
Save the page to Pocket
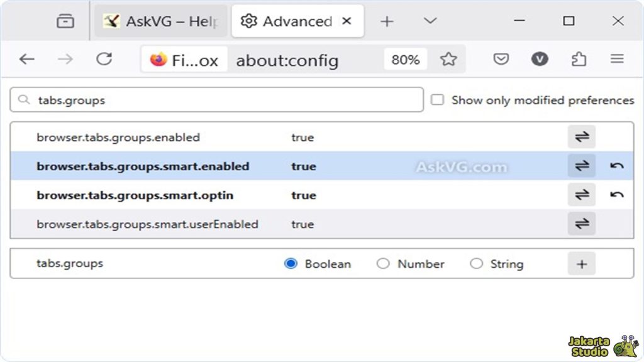501,58
